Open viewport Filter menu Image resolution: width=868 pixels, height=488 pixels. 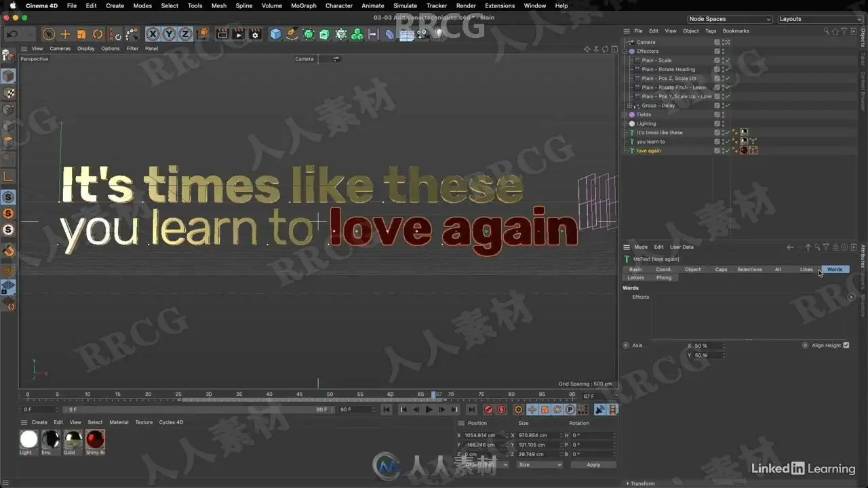click(132, 49)
